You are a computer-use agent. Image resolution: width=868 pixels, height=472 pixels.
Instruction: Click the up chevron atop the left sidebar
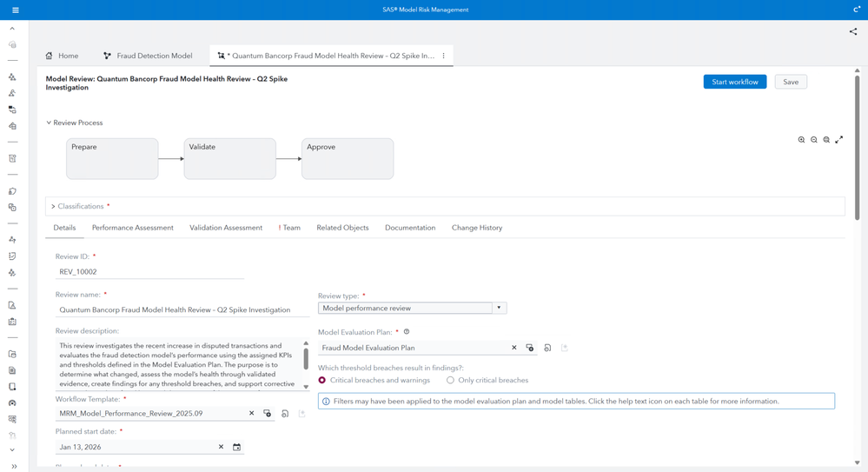(x=12, y=29)
